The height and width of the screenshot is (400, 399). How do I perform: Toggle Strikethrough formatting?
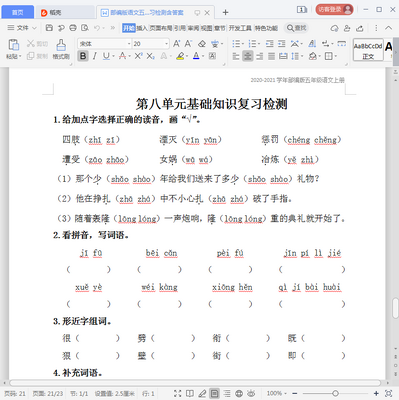(122, 56)
